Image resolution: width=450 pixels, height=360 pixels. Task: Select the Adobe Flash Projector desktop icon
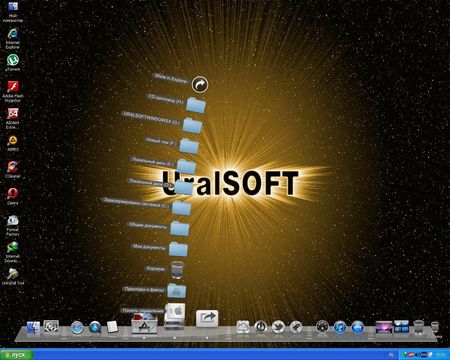[x=13, y=91]
